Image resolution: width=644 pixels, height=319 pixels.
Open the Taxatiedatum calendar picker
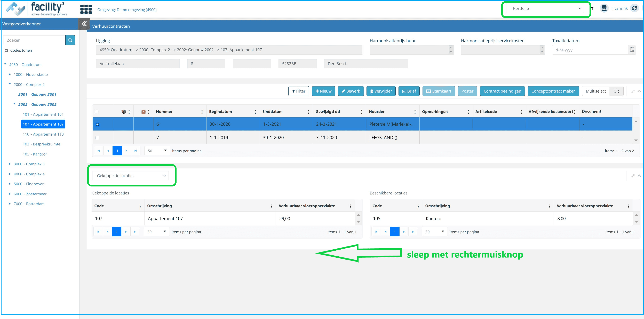point(632,50)
